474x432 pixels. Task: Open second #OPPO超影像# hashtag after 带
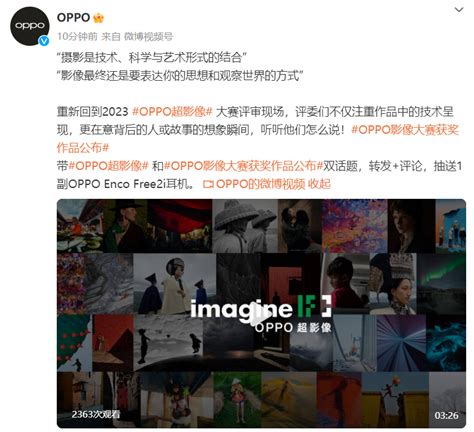click(x=108, y=166)
